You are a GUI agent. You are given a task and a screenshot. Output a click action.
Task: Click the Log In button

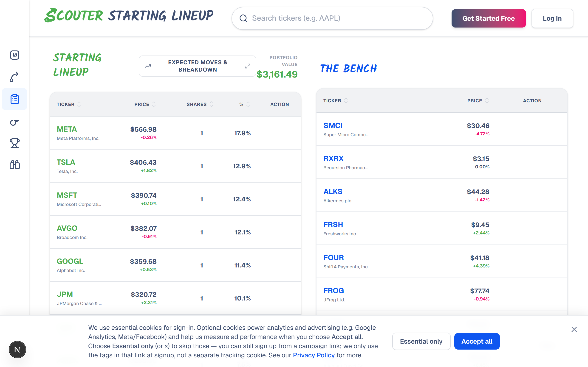(x=552, y=18)
